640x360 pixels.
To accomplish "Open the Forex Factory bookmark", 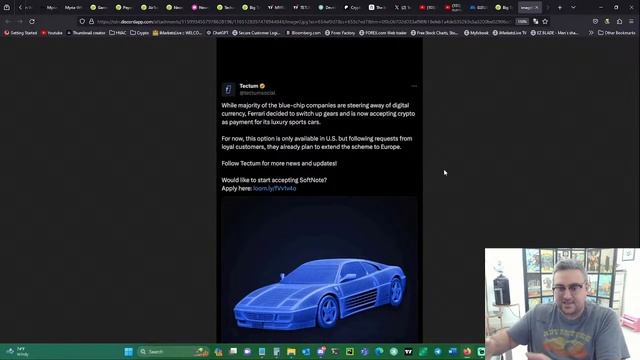I will pyautogui.click(x=340, y=33).
